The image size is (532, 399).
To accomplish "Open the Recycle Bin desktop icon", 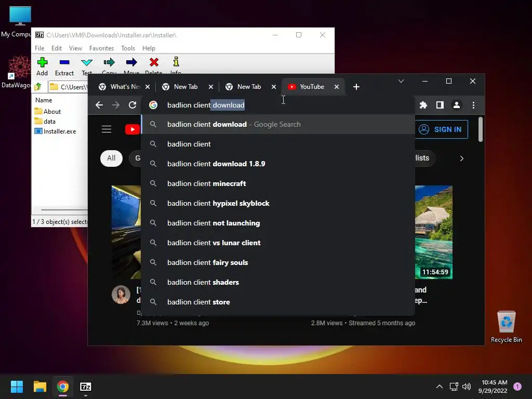I will pyautogui.click(x=506, y=326).
